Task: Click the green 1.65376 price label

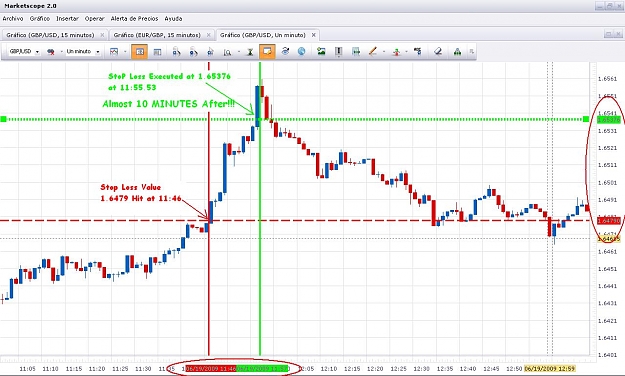Action: click(x=609, y=120)
